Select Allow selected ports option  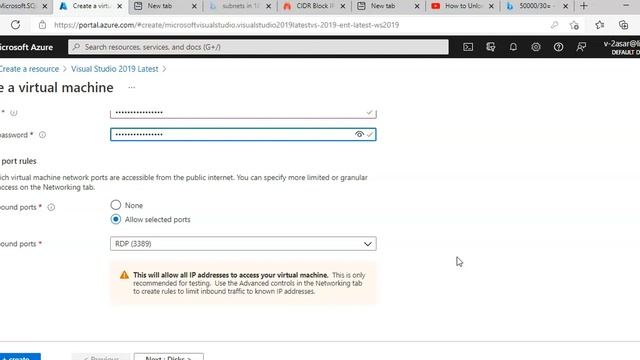pyautogui.click(x=116, y=219)
